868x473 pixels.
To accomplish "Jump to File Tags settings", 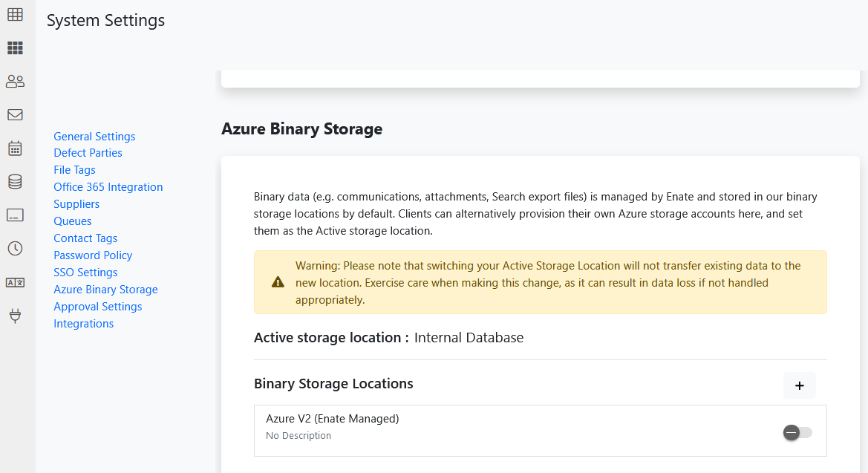I will click(74, 170).
